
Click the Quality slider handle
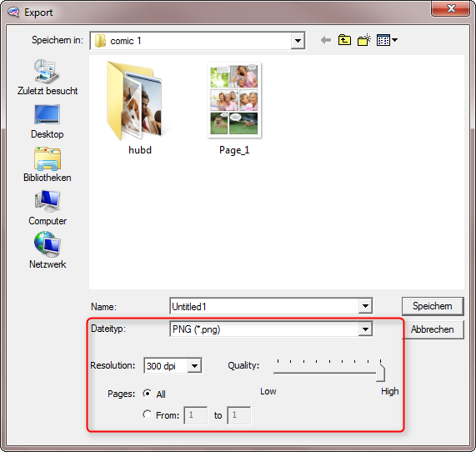(380, 373)
